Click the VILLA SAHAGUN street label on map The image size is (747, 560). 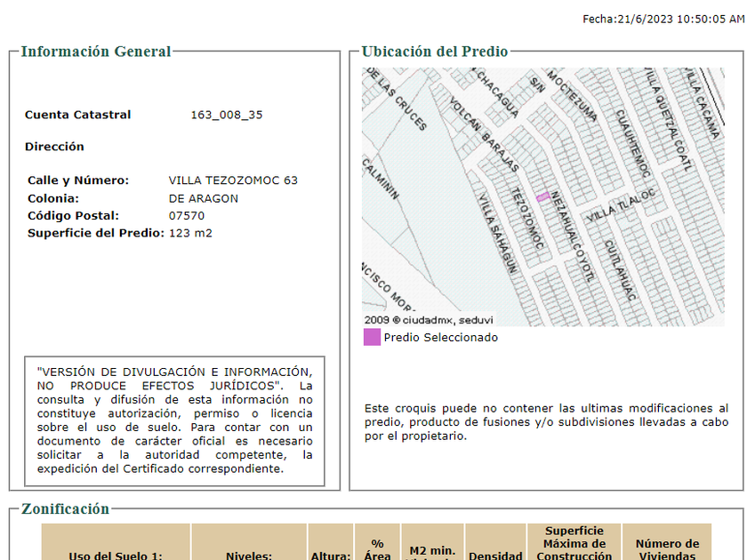[498, 235]
